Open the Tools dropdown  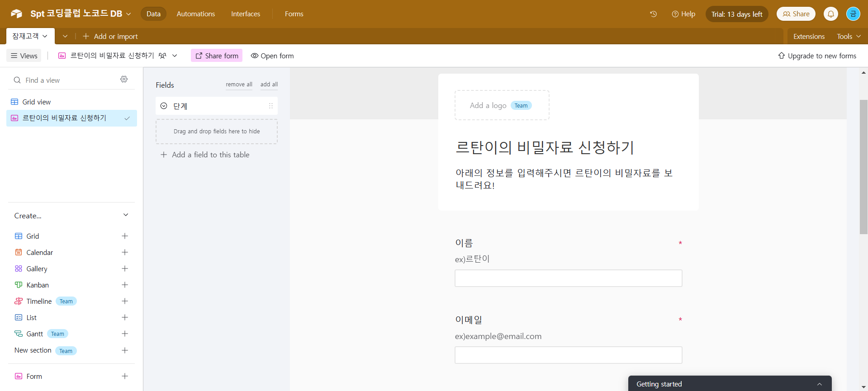[x=849, y=36]
